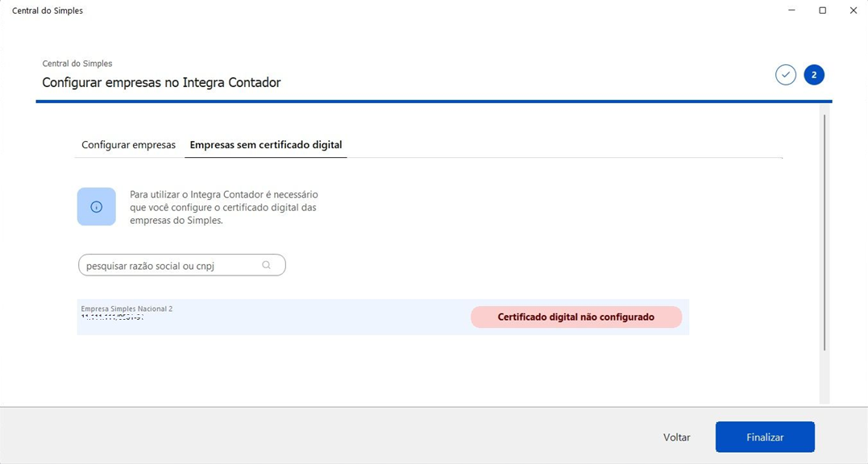Click the magnifier icon in the search box
This screenshot has height=464, width=868.
[266, 265]
